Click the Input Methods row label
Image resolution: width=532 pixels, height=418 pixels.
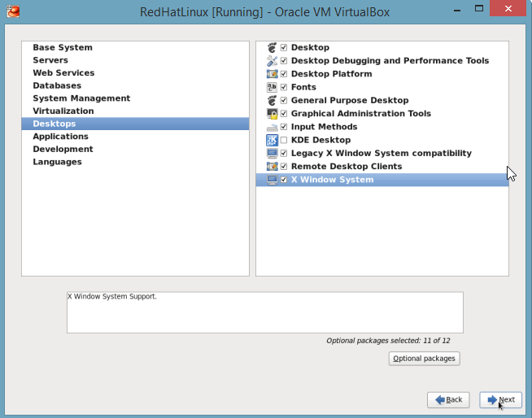324,127
